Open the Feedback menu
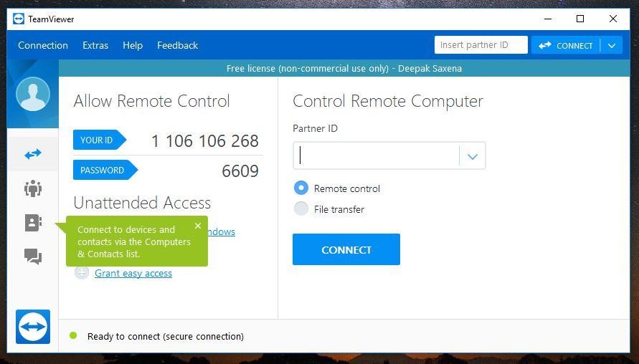Screen dimensions: 639x364 (177, 45)
